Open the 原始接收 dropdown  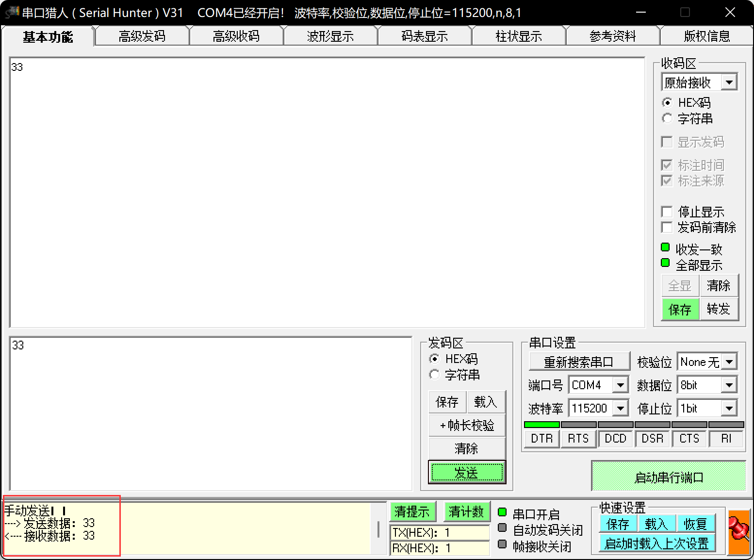coord(729,82)
